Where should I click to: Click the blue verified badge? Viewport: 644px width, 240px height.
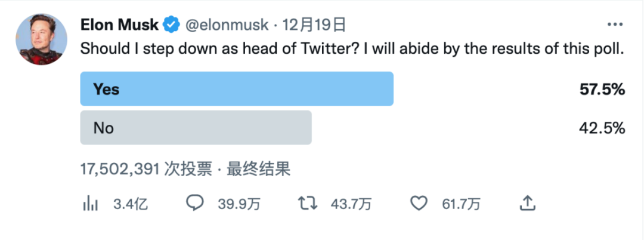[171, 25]
